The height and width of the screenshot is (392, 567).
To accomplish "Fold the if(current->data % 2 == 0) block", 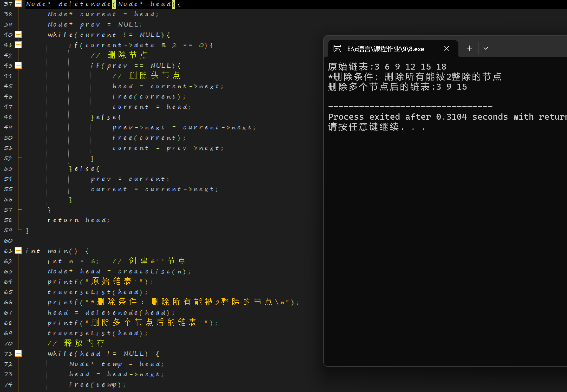I will tap(18, 45).
